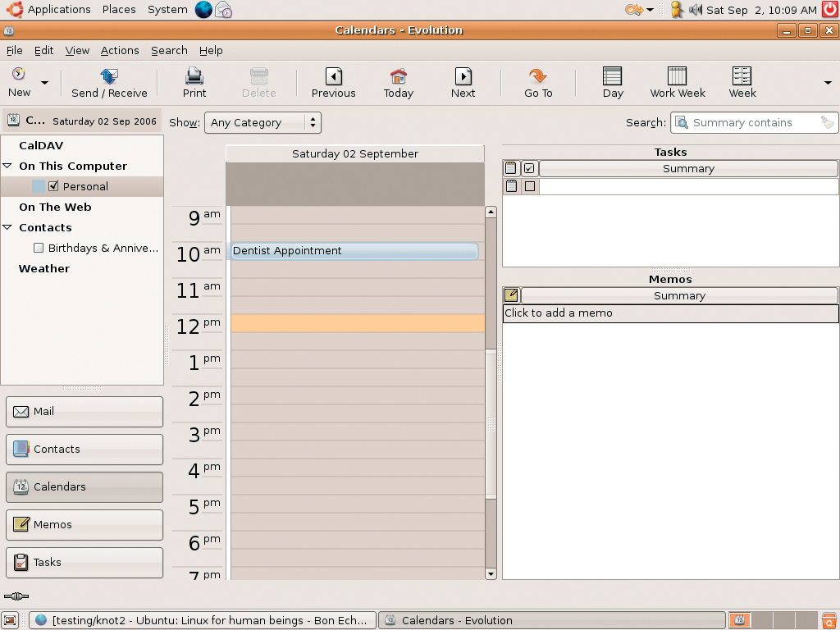Open the File menu
Screen dimensions: 840x630
(x=15, y=50)
